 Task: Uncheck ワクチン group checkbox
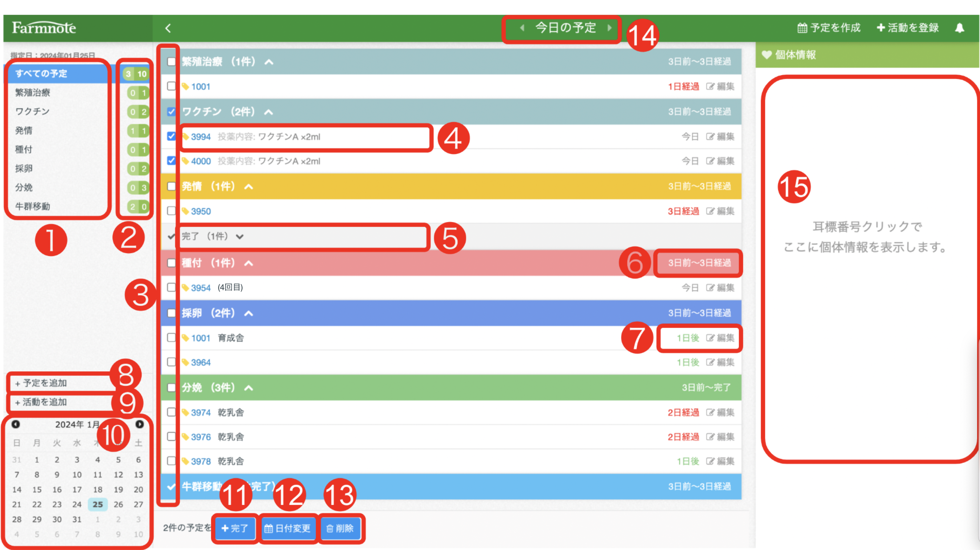pyautogui.click(x=171, y=112)
